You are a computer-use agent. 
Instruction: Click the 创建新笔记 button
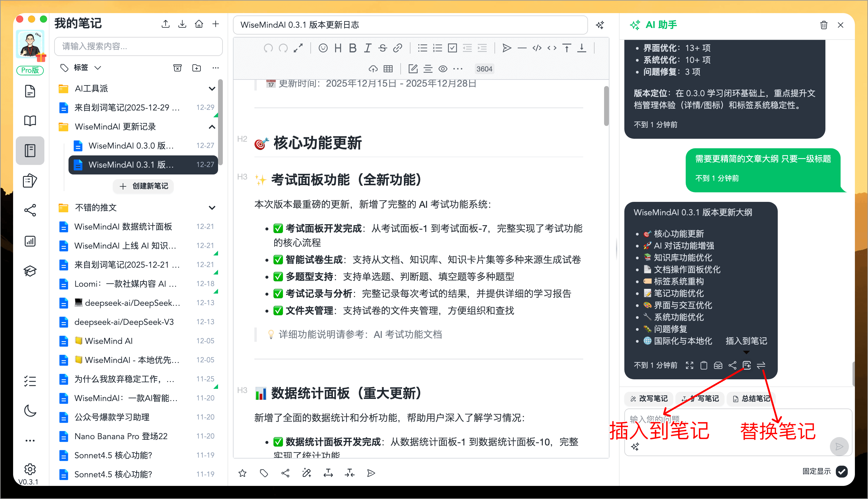point(143,186)
